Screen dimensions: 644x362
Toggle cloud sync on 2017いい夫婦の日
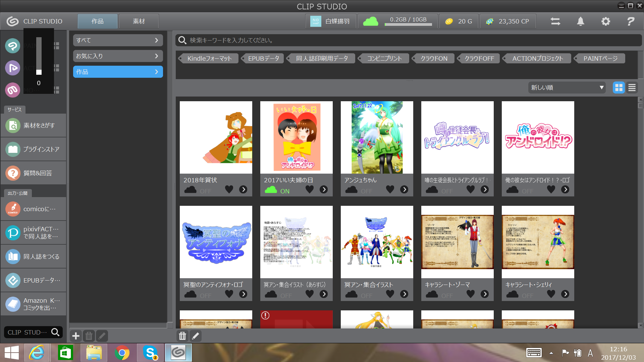click(x=271, y=190)
